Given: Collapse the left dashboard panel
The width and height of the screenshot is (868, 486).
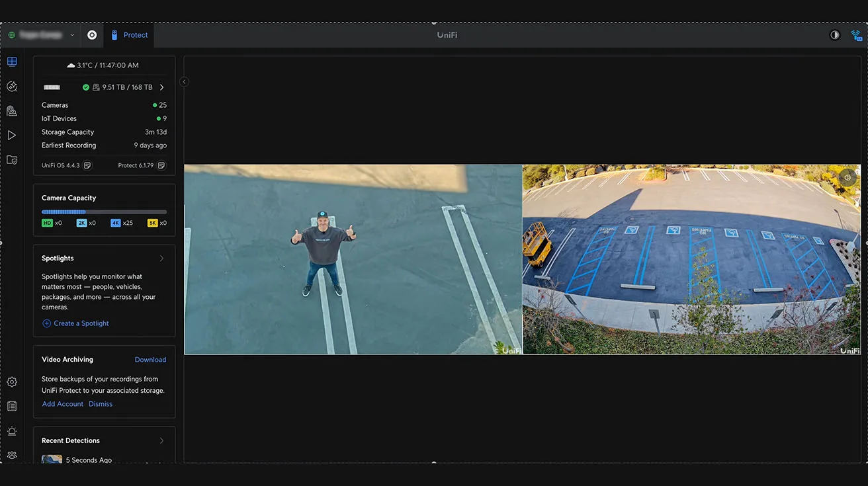Looking at the screenshot, I should click(x=184, y=82).
